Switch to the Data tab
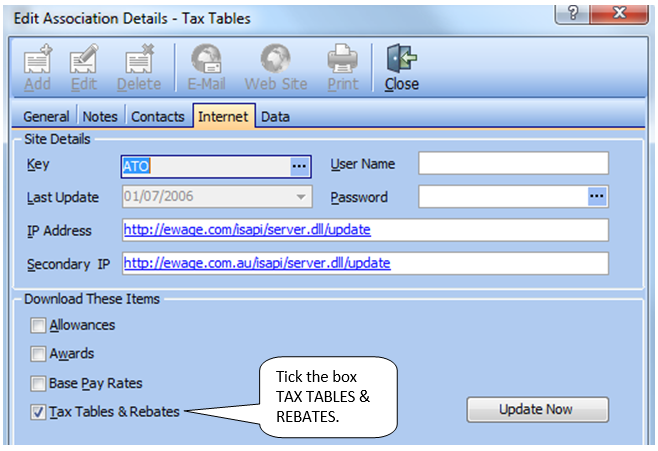 (x=275, y=117)
